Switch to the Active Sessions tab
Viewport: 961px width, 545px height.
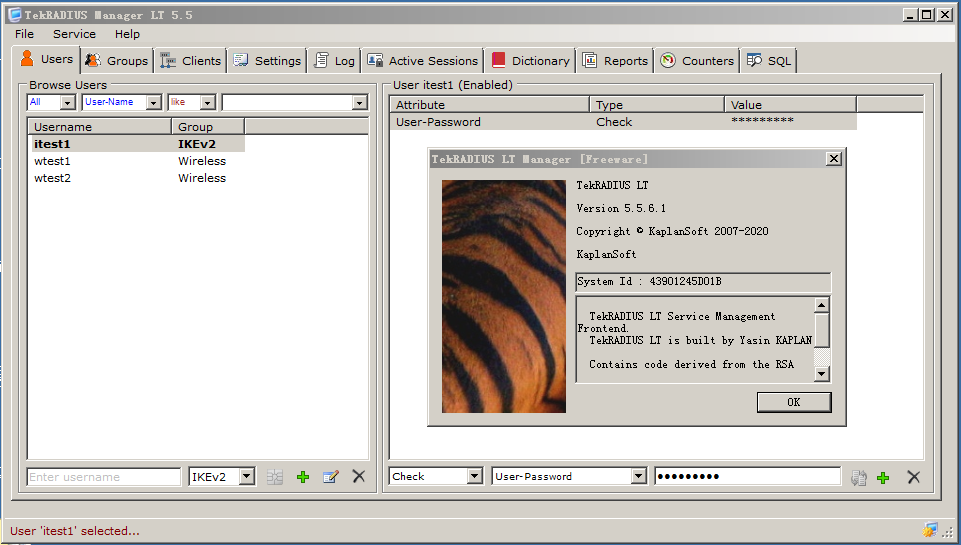click(422, 61)
